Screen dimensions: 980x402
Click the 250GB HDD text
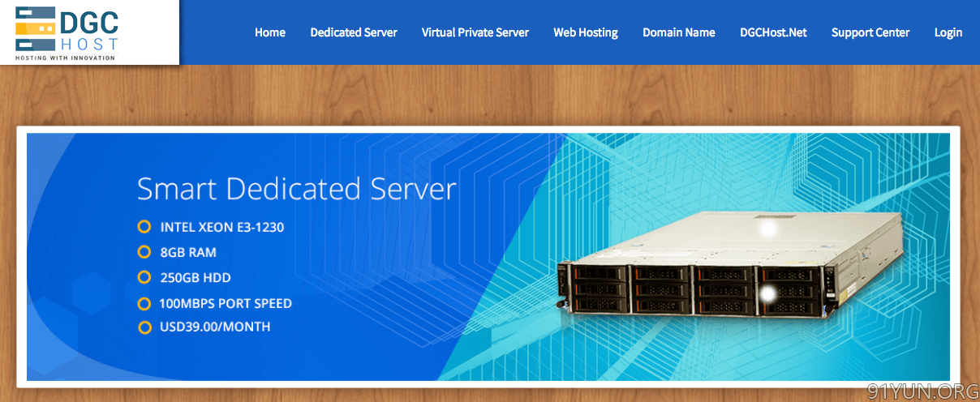(196, 277)
